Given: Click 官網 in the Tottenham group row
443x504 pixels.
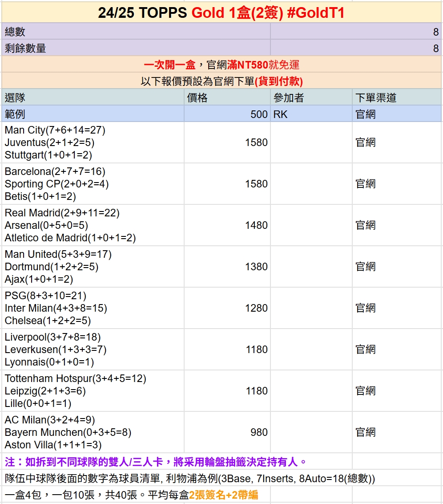Looking at the screenshot, I should (397, 391).
